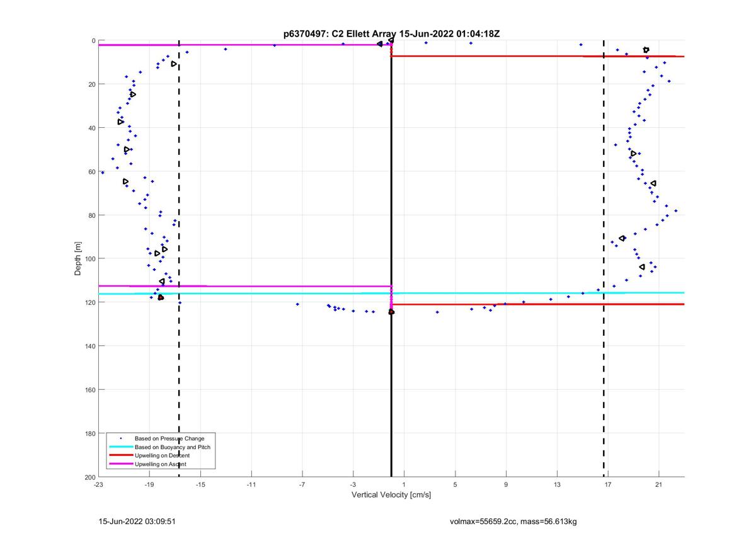Click the x-axis tick label '13'
This screenshot has height=536, width=756.
click(x=557, y=485)
